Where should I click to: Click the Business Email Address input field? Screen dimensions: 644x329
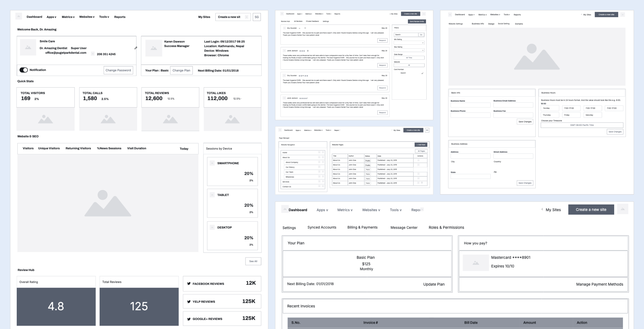click(513, 105)
